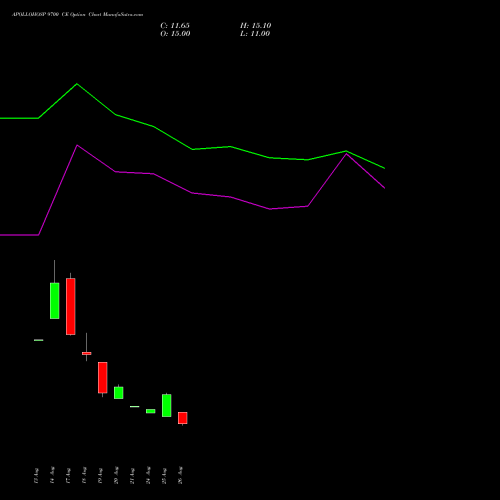Select the 13 Aug date label

[36, 476]
